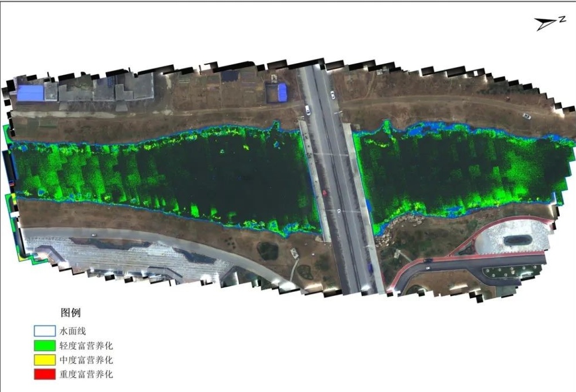Screen dimensions: 576x392
Task: Click the 重度富营养化 legend label
Action: (86, 374)
